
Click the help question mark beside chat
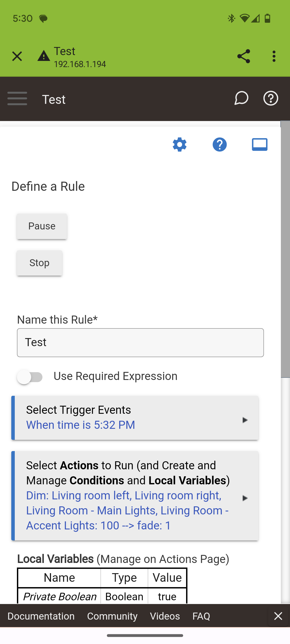pos(270,98)
